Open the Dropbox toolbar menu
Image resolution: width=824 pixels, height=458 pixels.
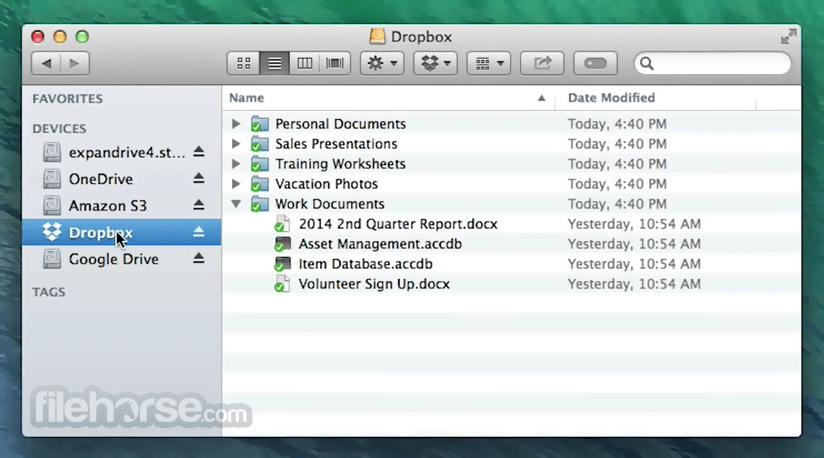pyautogui.click(x=435, y=64)
